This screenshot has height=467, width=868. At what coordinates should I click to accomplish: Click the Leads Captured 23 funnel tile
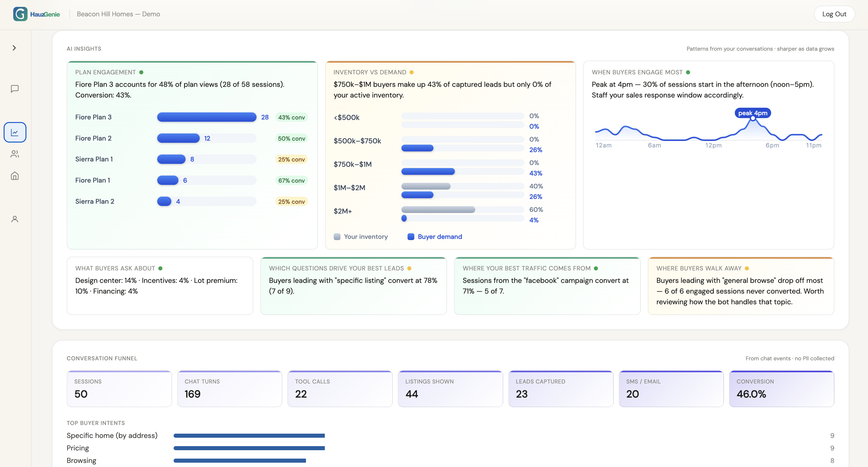[561, 389]
